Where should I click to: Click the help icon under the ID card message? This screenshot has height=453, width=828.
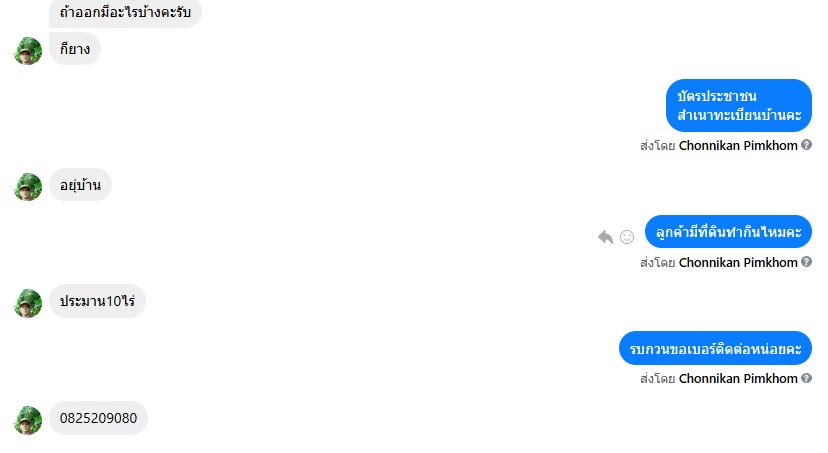coord(806,145)
